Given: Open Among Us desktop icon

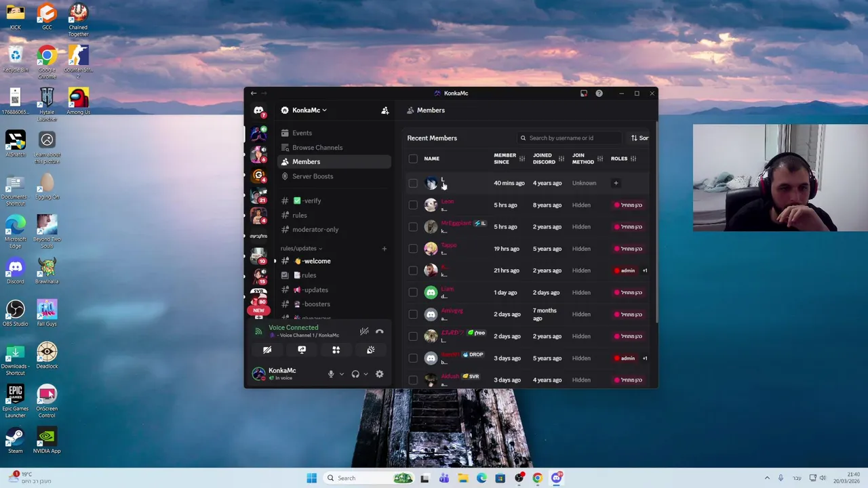Looking at the screenshot, I should pyautogui.click(x=78, y=101).
